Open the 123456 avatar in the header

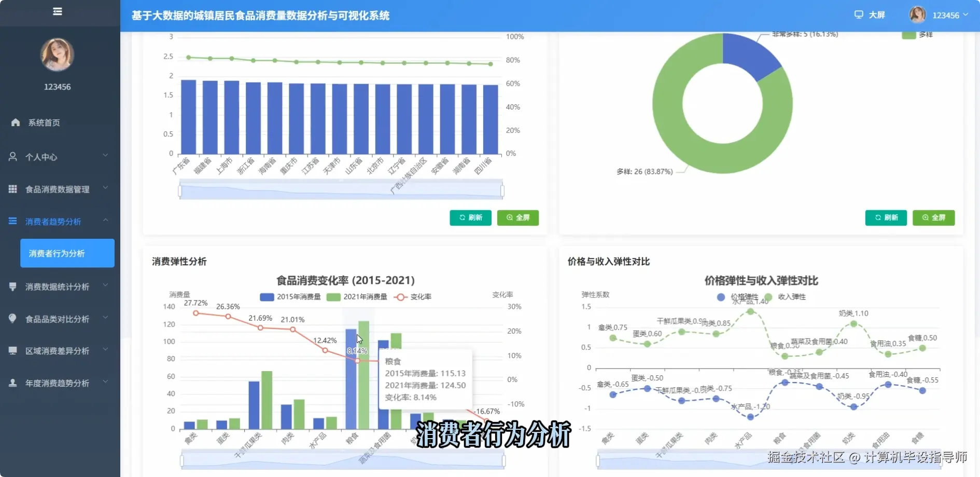pyautogui.click(x=917, y=15)
